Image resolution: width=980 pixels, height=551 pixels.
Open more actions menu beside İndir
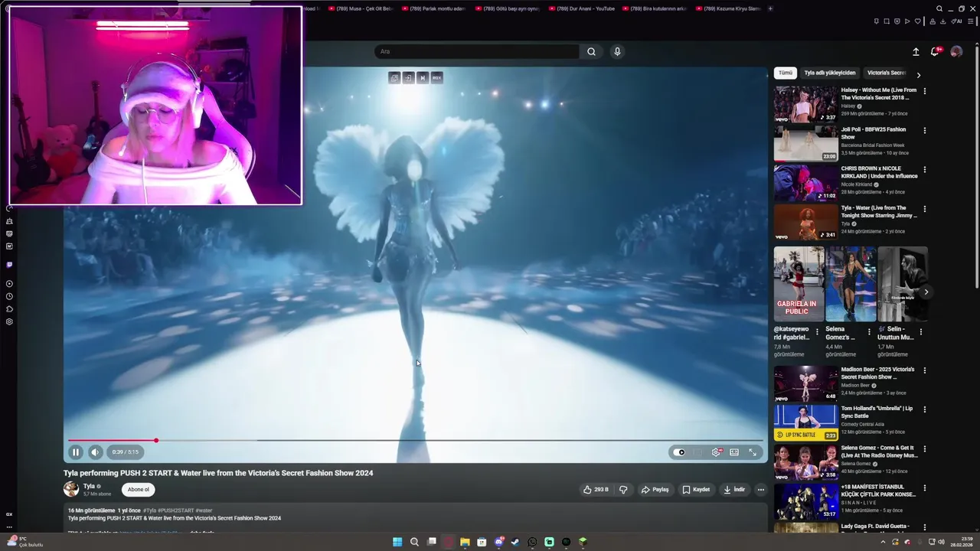760,490
